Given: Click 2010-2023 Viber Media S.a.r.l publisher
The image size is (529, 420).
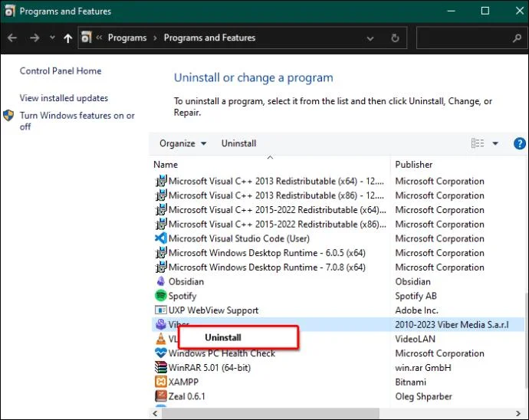Looking at the screenshot, I should (x=452, y=325).
